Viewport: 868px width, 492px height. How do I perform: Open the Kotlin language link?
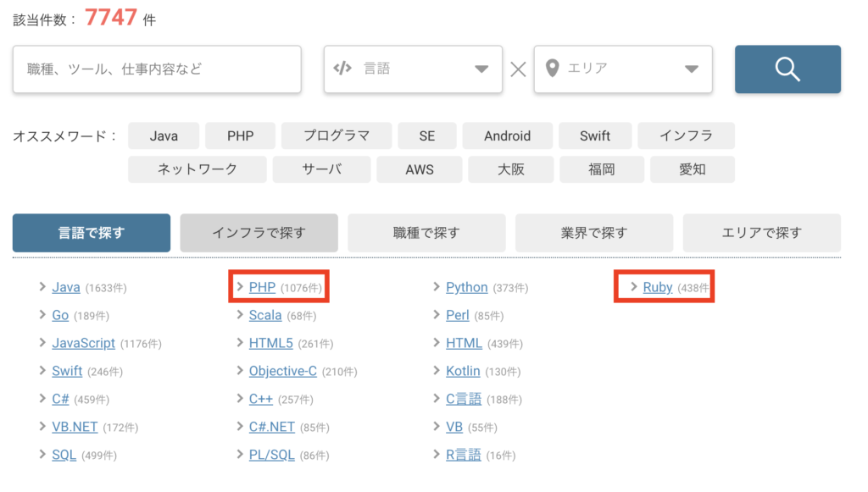coord(463,371)
